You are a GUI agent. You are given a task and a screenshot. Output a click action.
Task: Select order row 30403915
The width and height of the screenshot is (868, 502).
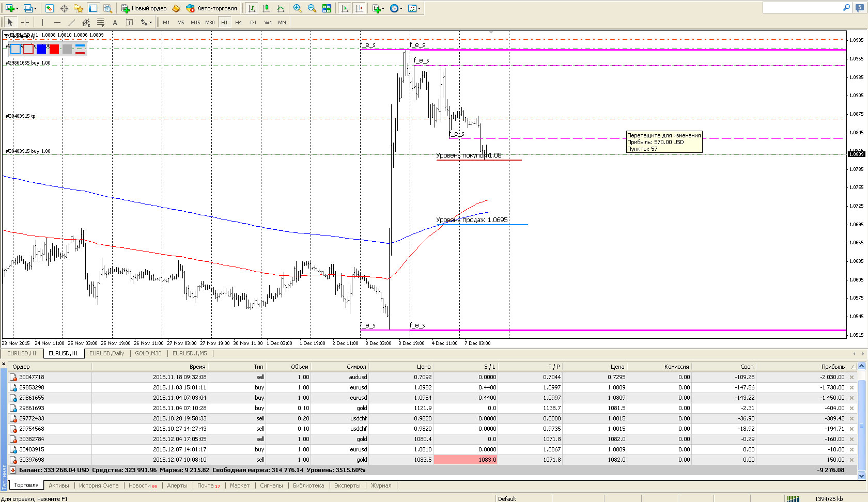pos(433,449)
